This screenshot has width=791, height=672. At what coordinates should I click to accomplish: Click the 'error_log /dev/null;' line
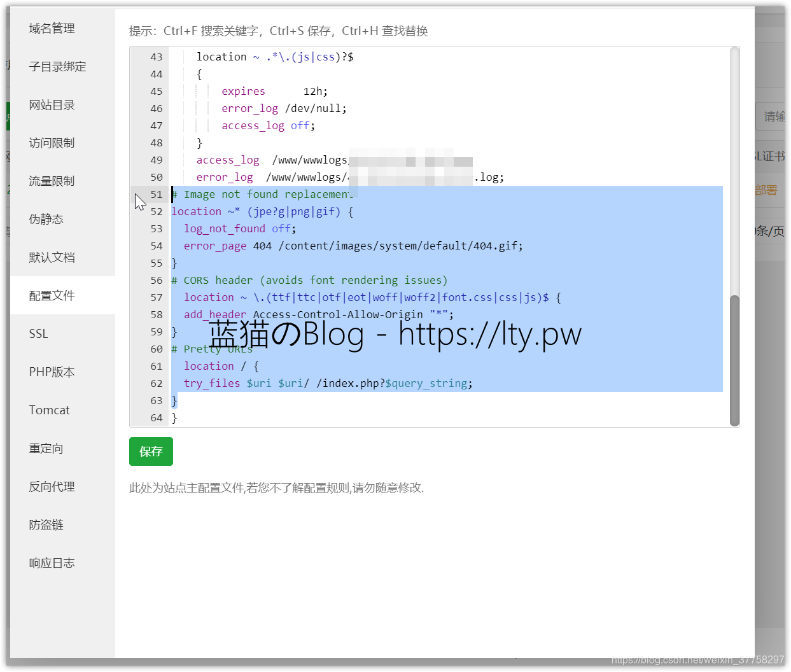pos(284,108)
